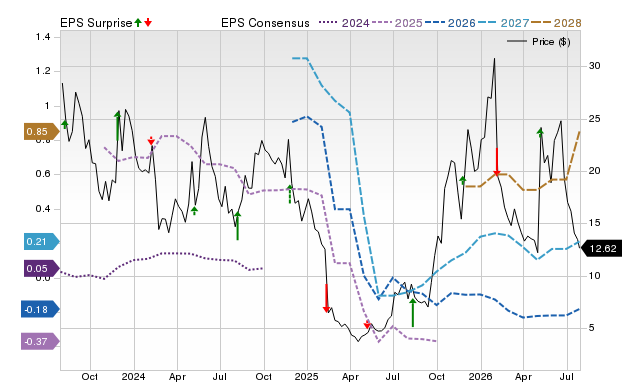Click the 15 price axis label

tap(595, 223)
